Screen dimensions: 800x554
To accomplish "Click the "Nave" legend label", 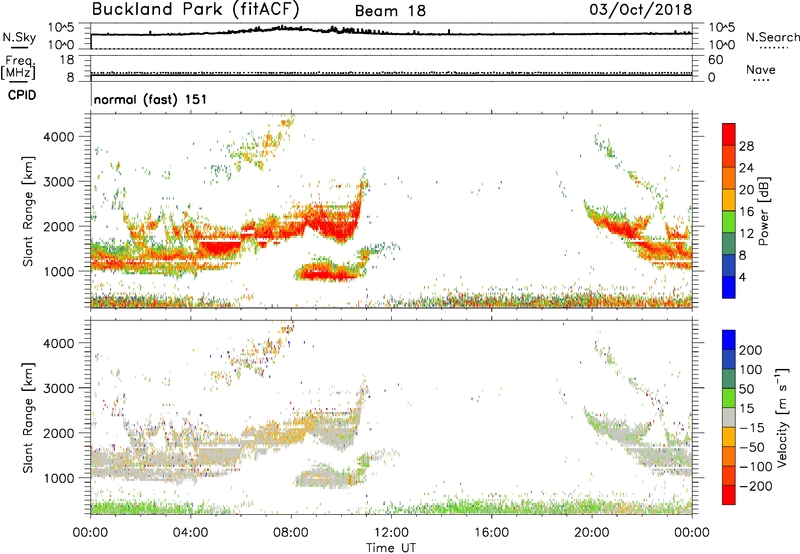I will (x=761, y=69).
